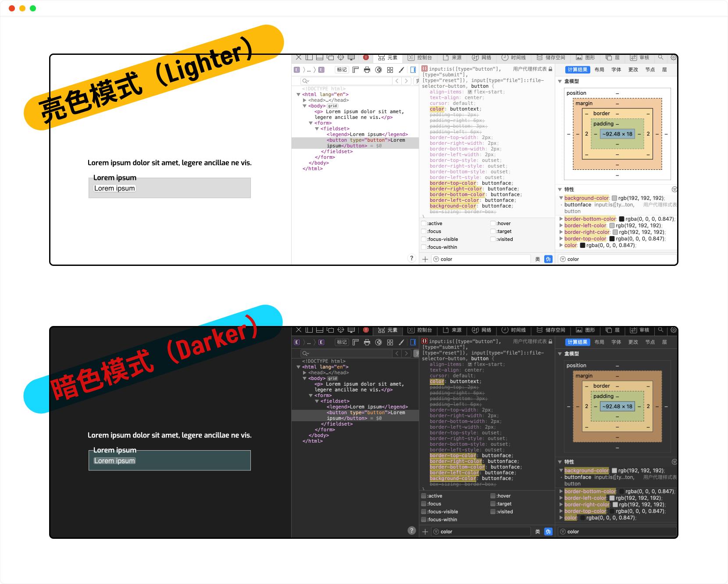Click the grid overlay icon in dark-mode toolbar
This screenshot has height=584, width=728.
point(390,342)
